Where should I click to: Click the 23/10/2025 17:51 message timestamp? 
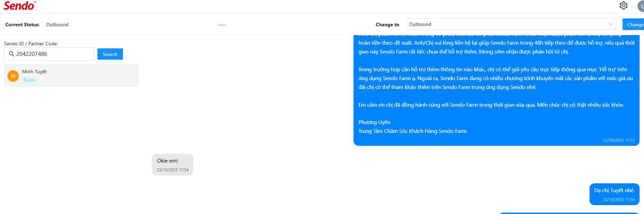click(x=619, y=140)
